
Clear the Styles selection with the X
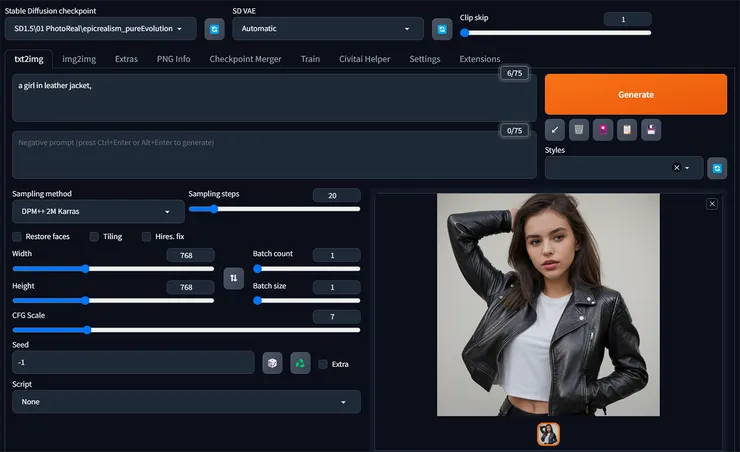point(677,167)
